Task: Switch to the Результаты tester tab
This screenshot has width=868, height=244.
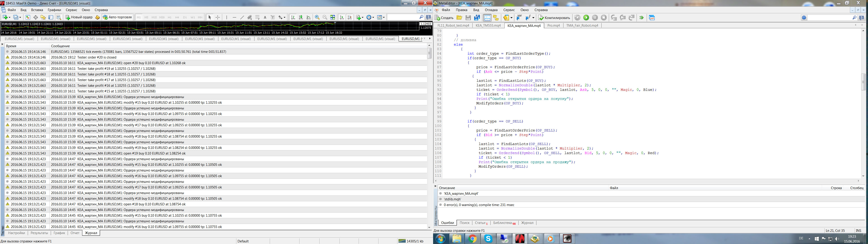Action: pos(39,233)
